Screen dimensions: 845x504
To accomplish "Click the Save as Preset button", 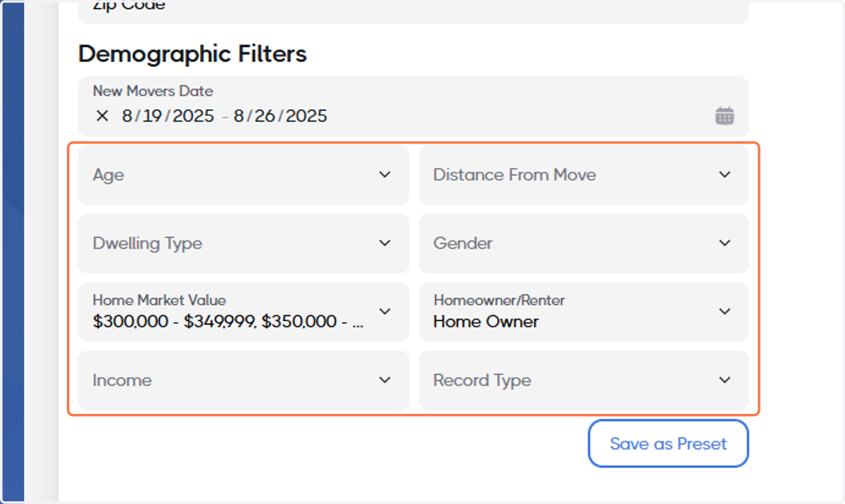I will point(668,443).
